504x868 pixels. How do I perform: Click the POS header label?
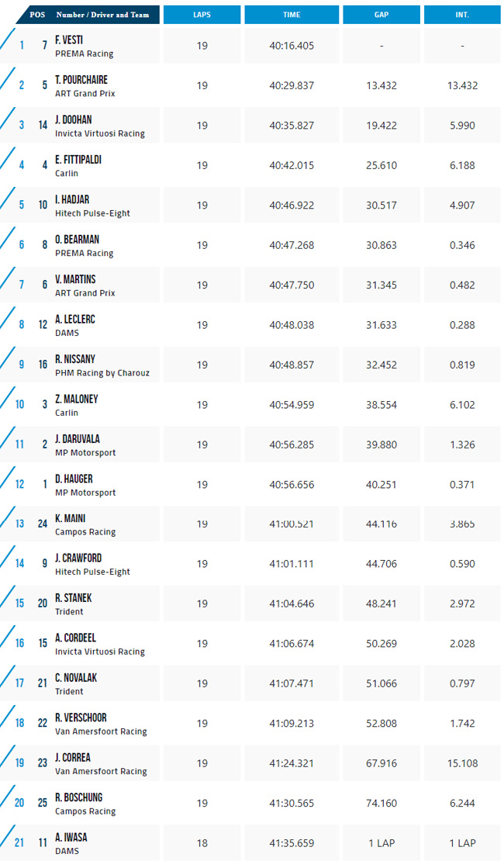tap(37, 15)
